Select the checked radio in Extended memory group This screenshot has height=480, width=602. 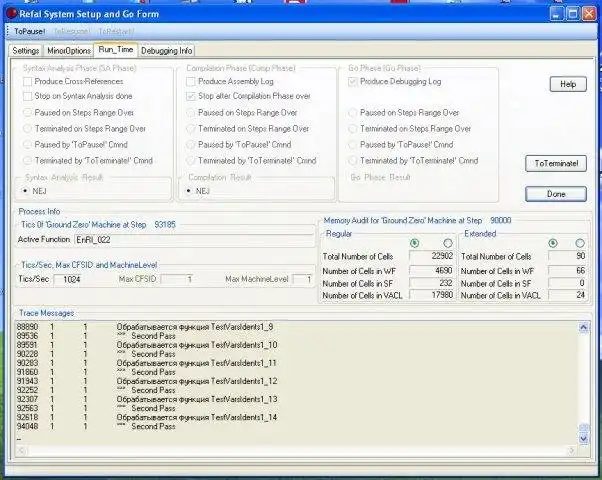click(553, 243)
